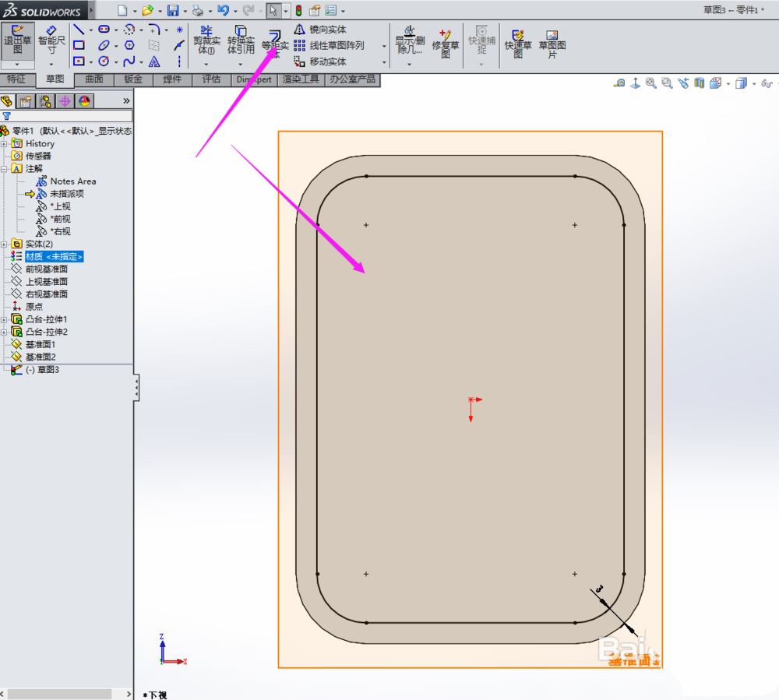The height and width of the screenshot is (700, 779).
Task: Open the Linear Sketch Pattern dropdown arrow
Action: tap(384, 46)
